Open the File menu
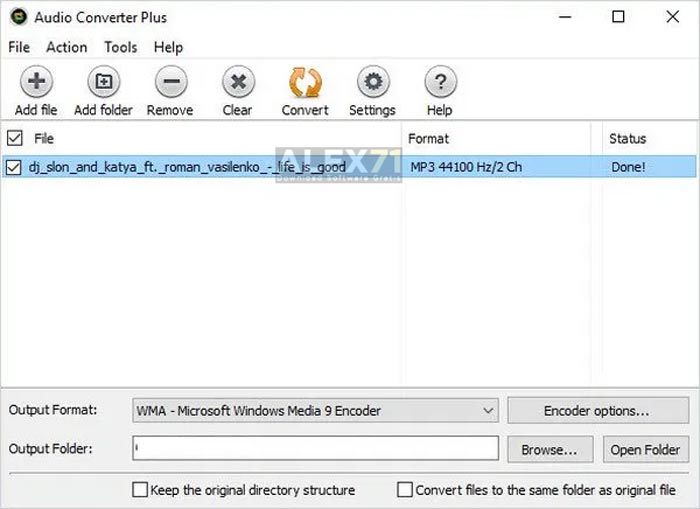The image size is (700, 509). point(19,47)
